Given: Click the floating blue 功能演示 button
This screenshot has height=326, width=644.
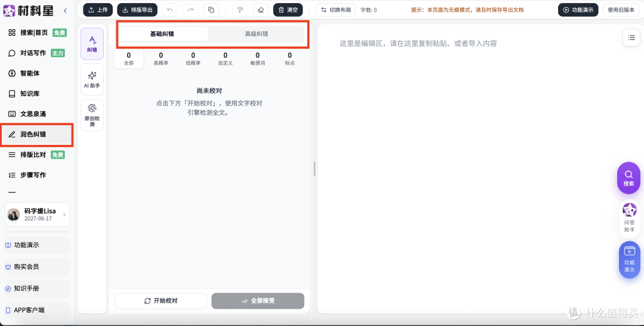Looking at the screenshot, I should point(629,260).
